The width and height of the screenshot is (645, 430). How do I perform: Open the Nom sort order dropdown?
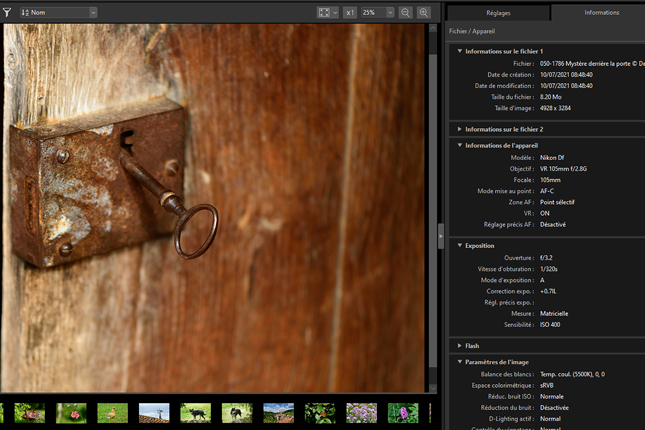tap(58, 12)
